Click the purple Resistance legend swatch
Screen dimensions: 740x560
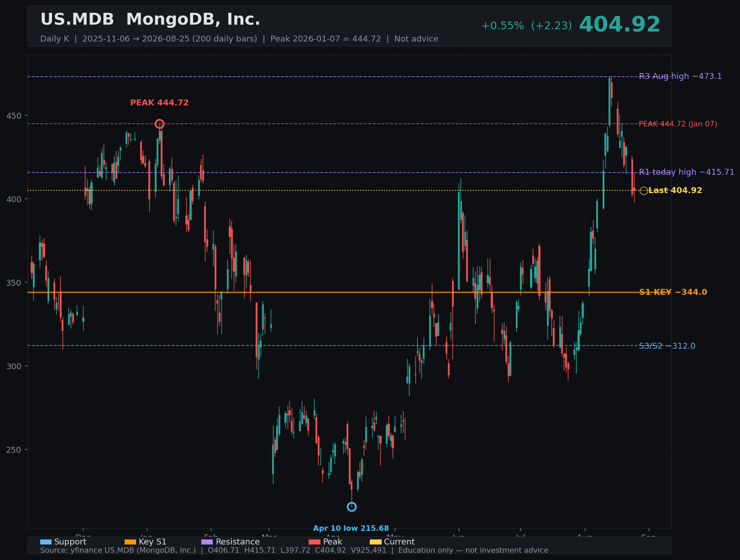click(207, 542)
